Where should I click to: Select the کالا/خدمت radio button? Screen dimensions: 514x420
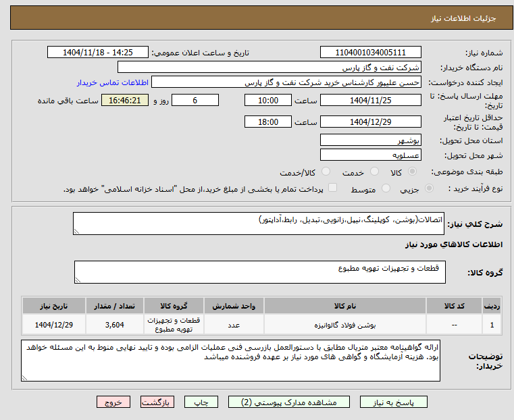tap(326, 172)
